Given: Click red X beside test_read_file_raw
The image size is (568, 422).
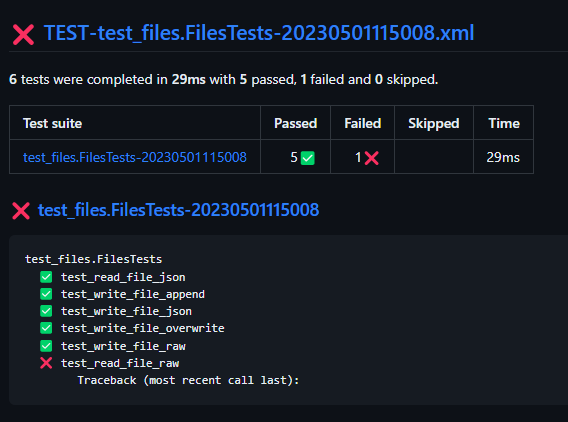Looking at the screenshot, I should (46, 363).
